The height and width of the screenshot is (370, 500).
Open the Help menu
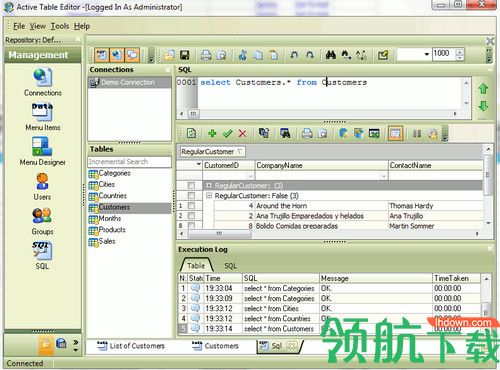[x=82, y=26]
